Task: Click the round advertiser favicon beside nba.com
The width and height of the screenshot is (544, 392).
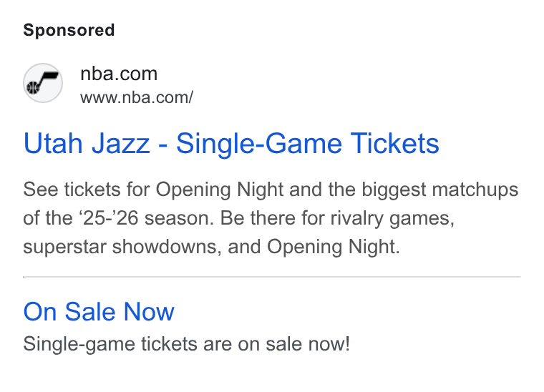Action: pyautogui.click(x=43, y=83)
